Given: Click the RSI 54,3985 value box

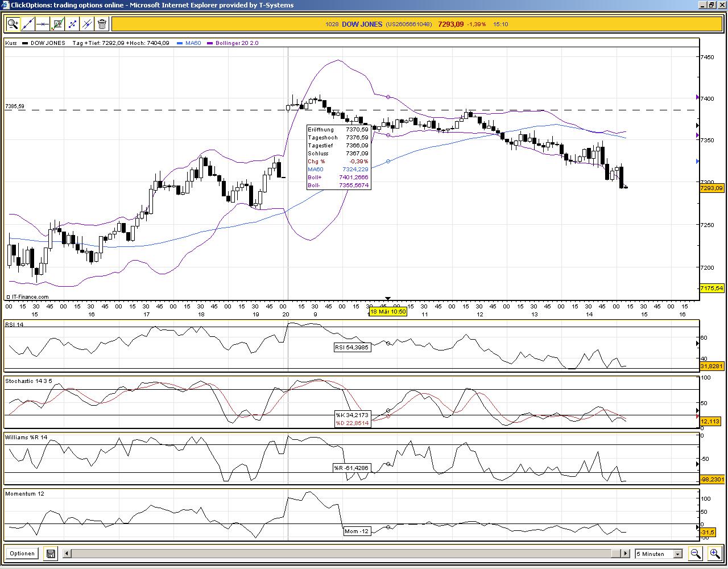Looking at the screenshot, I should 352,347.
